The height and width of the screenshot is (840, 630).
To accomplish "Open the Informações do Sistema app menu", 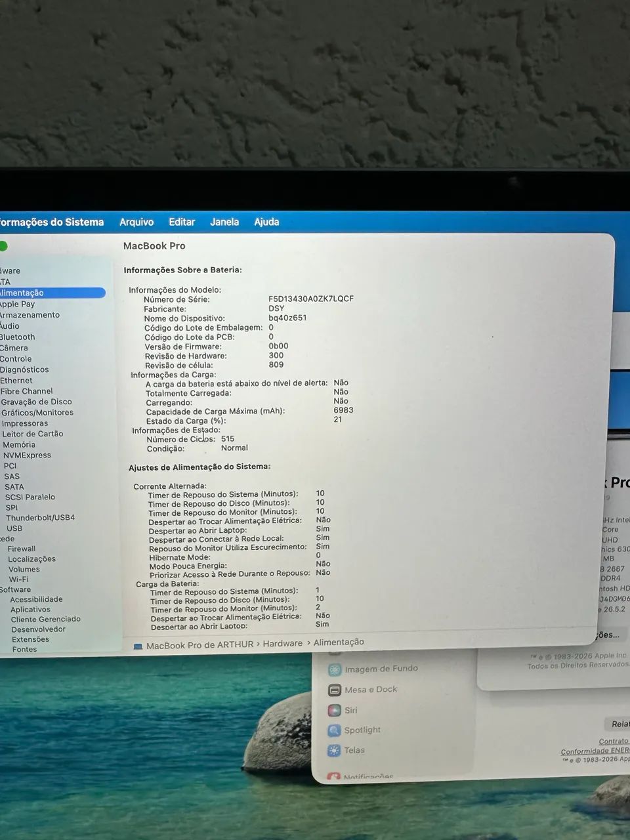I will (52, 222).
